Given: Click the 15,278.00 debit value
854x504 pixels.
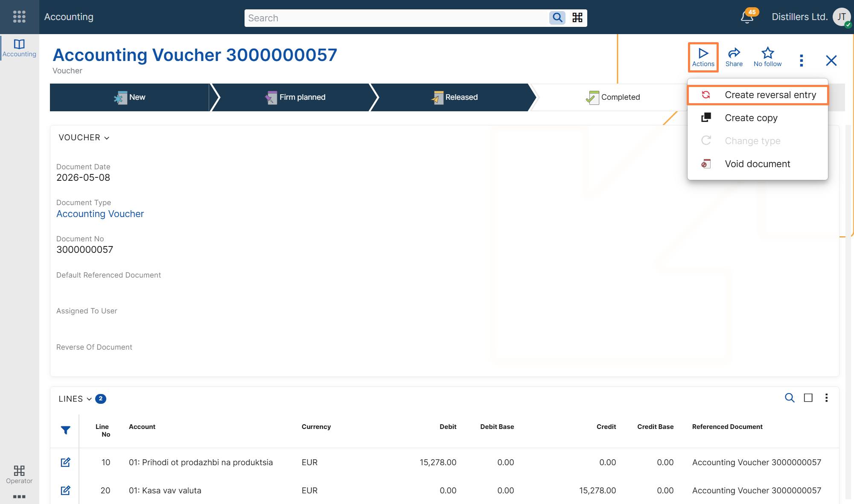Looking at the screenshot, I should (438, 462).
